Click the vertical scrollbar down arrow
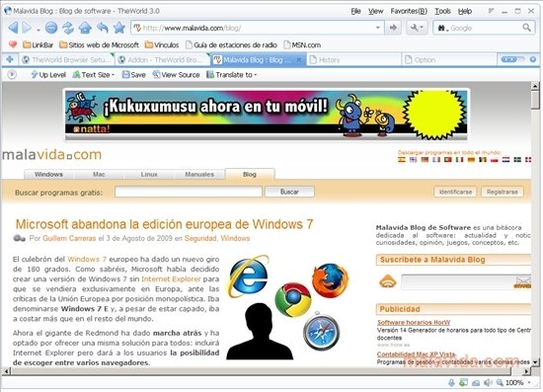Viewport: 543px width, 392px height. [535, 362]
